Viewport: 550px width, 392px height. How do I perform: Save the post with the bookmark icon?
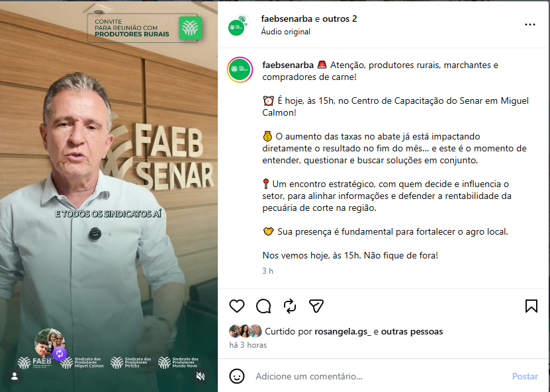531,306
